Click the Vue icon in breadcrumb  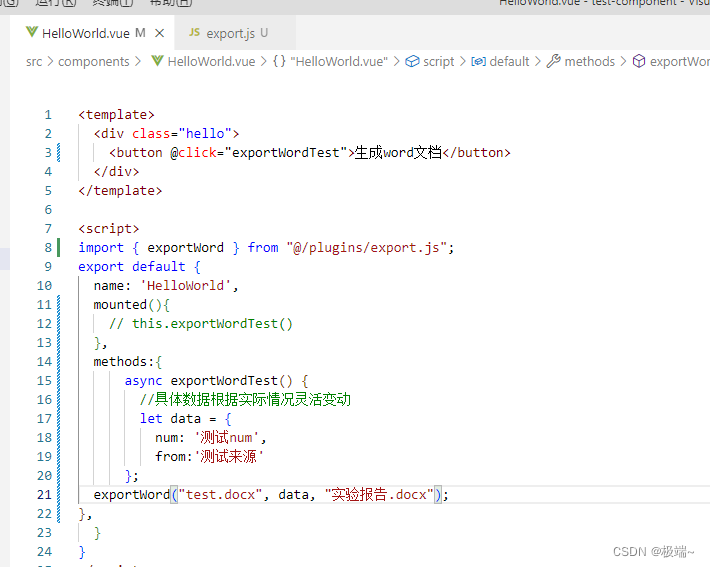point(157,61)
